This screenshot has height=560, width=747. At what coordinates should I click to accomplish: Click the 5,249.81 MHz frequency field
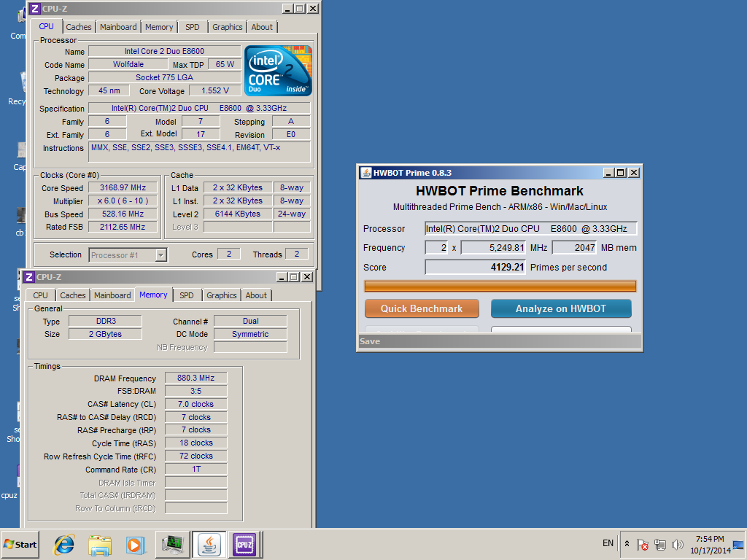click(493, 248)
